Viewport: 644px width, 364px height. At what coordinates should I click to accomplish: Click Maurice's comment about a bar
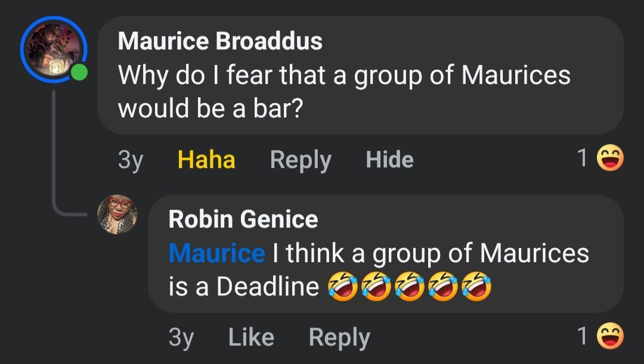pos(343,91)
